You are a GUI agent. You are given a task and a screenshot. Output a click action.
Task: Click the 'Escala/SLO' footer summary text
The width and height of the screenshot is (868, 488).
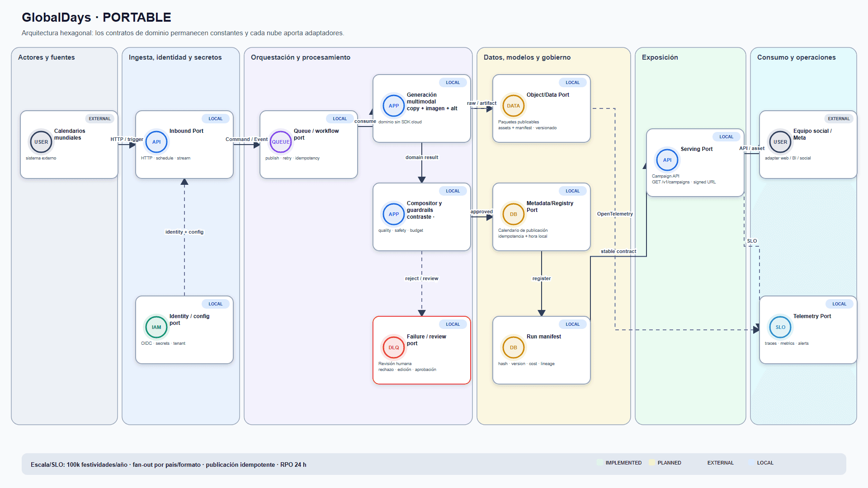pos(169,465)
